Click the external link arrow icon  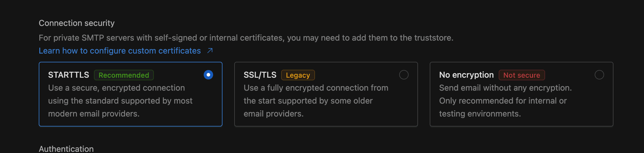[210, 51]
